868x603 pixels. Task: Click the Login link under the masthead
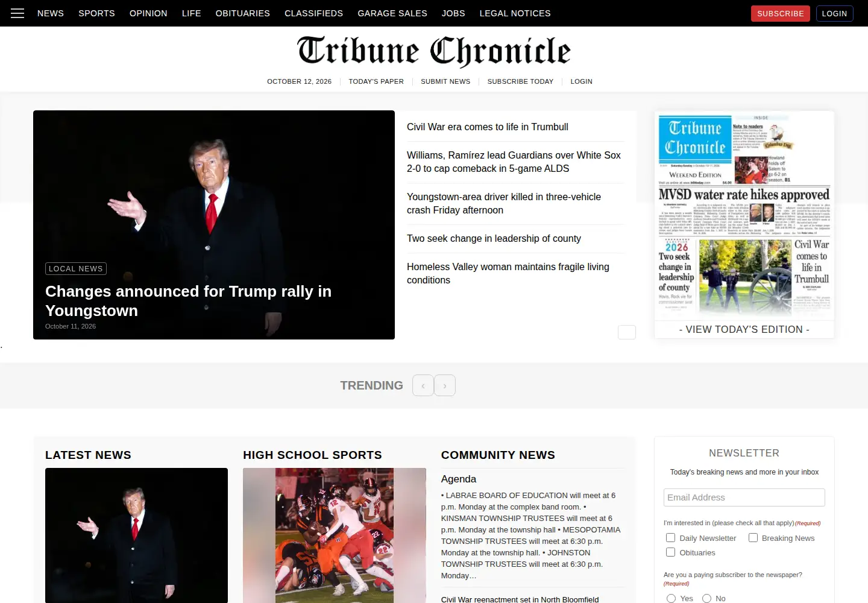pos(582,81)
